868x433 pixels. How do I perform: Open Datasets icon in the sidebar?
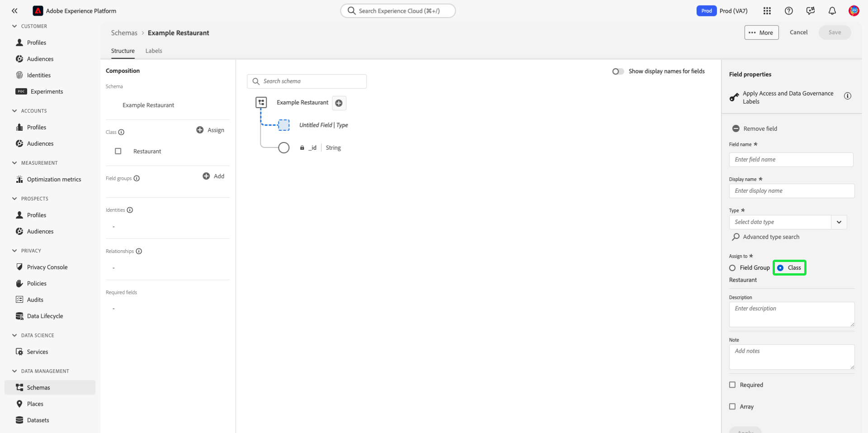point(19,420)
